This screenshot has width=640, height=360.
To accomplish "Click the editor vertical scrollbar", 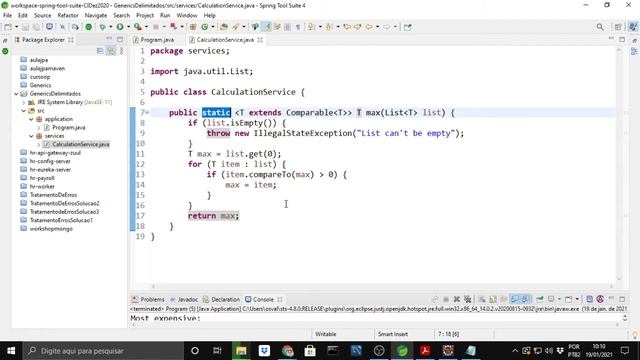I will pyautogui.click(x=619, y=163).
